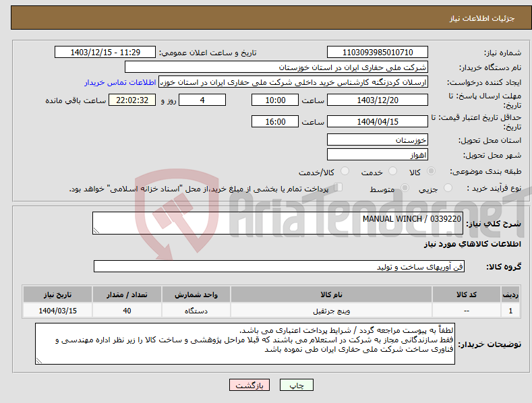This screenshot has height=403, width=532.
Task: Click the quantity cell showing 40
Action: click(127, 311)
